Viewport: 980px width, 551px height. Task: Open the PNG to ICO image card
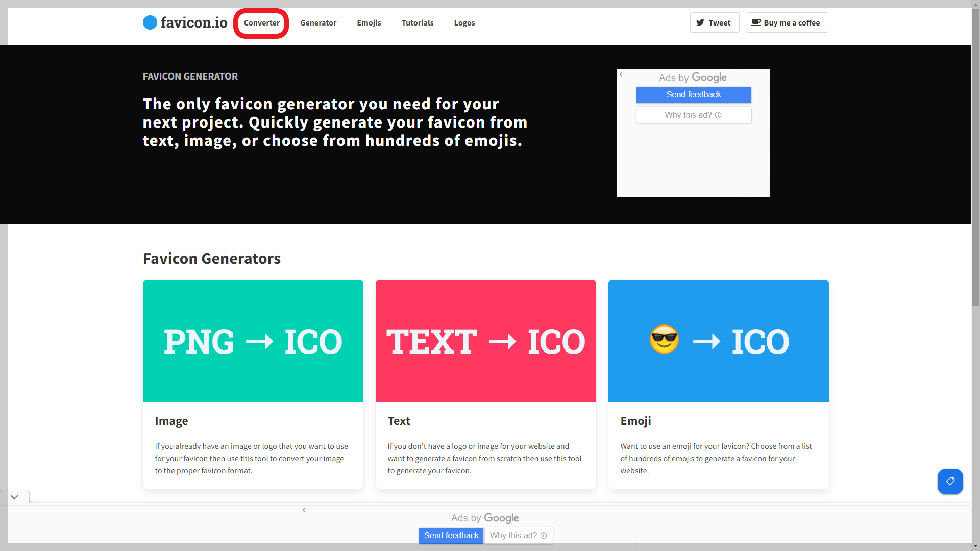(x=253, y=341)
